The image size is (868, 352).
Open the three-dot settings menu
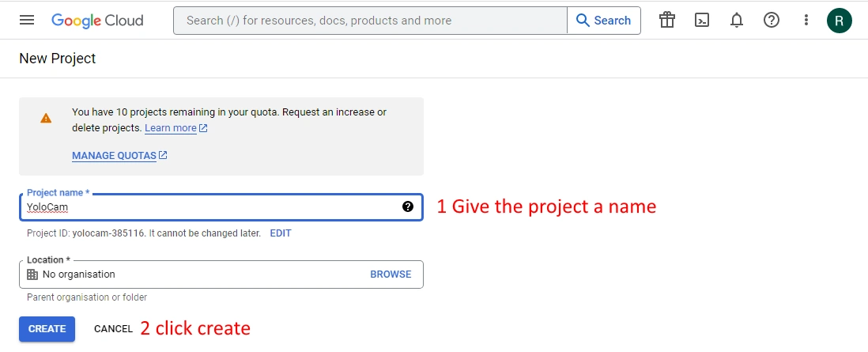pyautogui.click(x=806, y=21)
